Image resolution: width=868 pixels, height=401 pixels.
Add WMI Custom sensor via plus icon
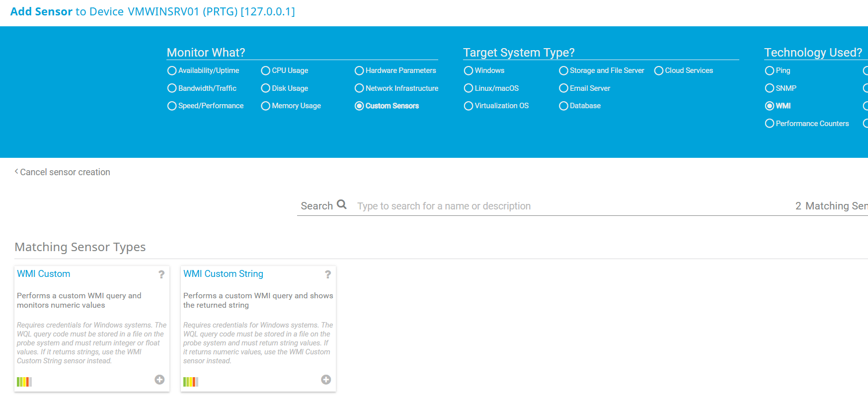click(159, 380)
